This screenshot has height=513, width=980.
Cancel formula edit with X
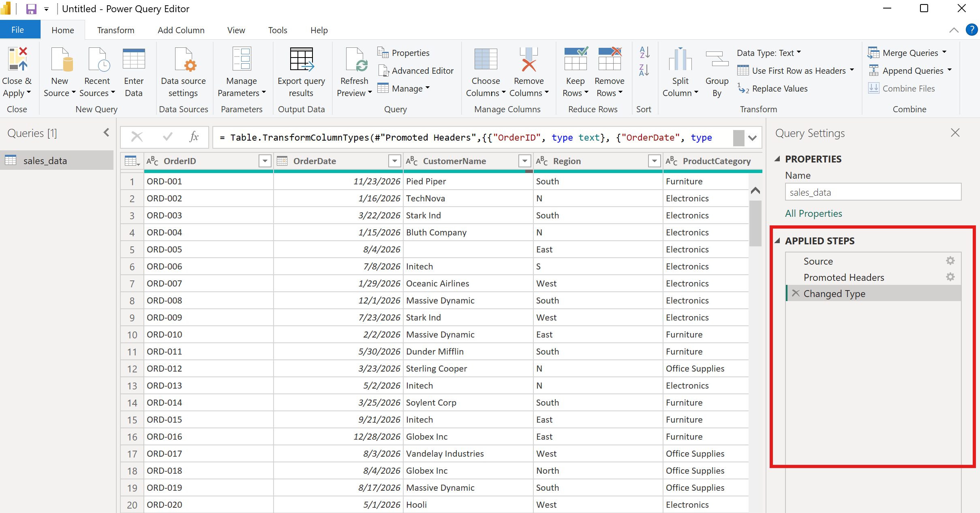[x=137, y=137]
